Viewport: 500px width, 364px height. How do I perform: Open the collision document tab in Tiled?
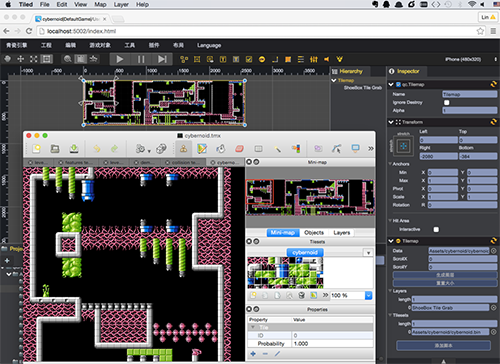(183, 162)
